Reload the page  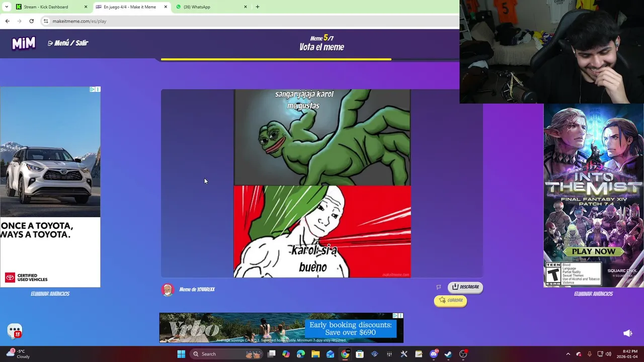(x=31, y=21)
